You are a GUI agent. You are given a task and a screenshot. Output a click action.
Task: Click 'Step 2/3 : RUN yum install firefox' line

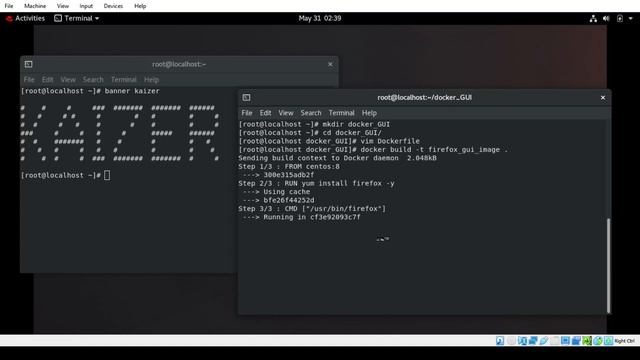point(316,183)
